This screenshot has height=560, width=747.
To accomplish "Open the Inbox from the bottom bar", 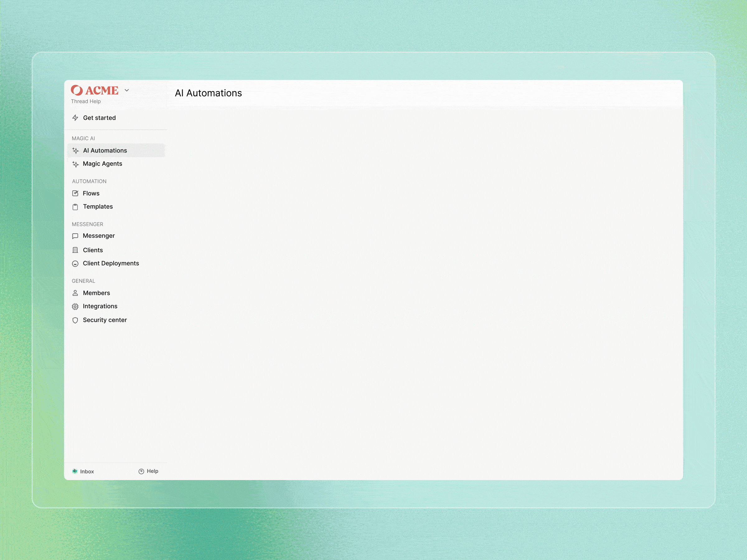I will tap(83, 471).
